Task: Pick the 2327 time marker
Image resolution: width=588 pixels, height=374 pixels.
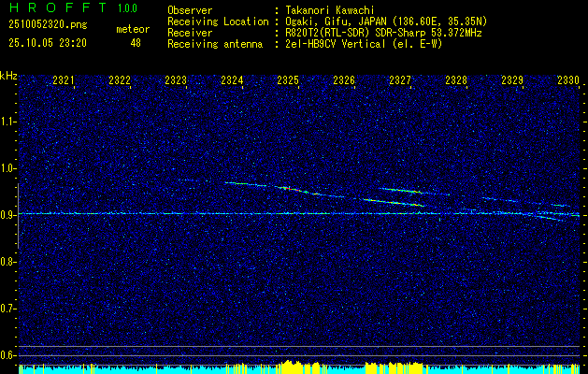Action: pyautogui.click(x=400, y=81)
